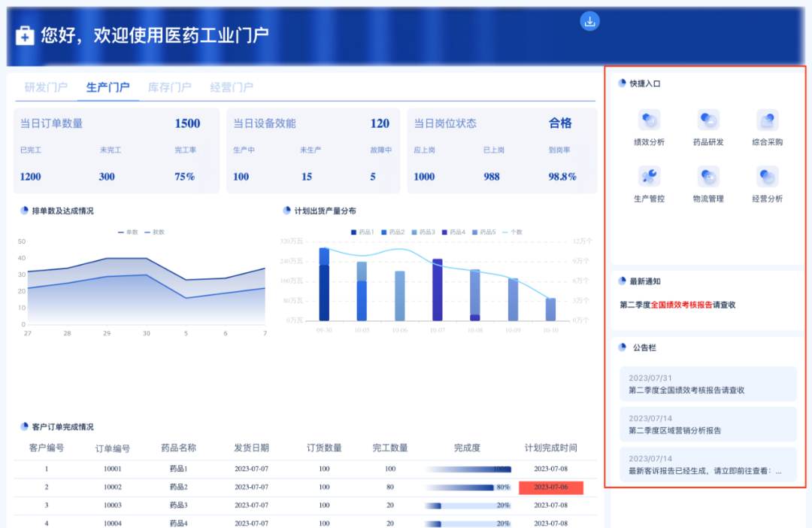Open the 综合采购 shortcut icon
The width and height of the screenshot is (812, 528).
tap(767, 121)
